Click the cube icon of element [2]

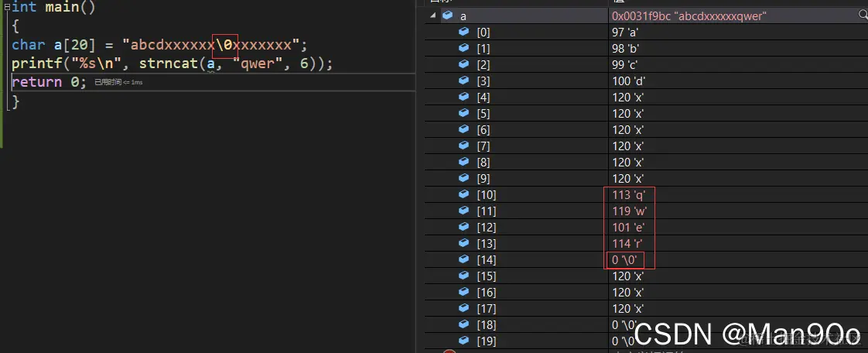[464, 65]
